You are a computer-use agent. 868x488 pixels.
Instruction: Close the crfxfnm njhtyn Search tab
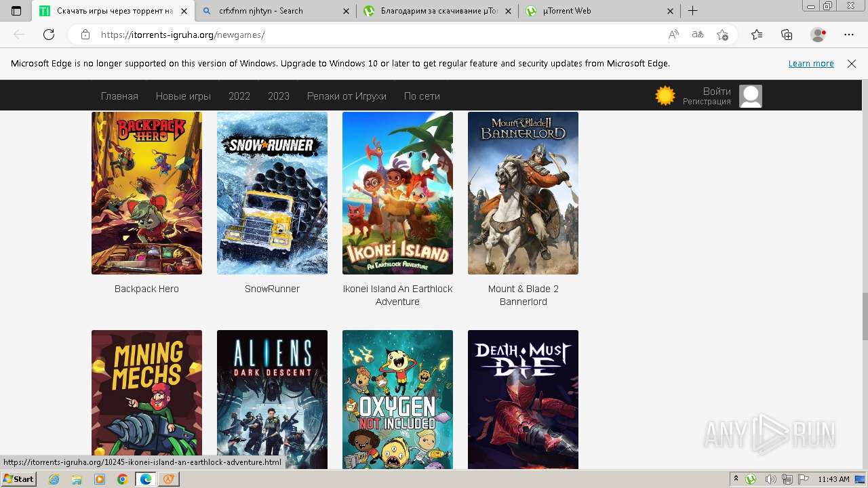[x=346, y=11]
